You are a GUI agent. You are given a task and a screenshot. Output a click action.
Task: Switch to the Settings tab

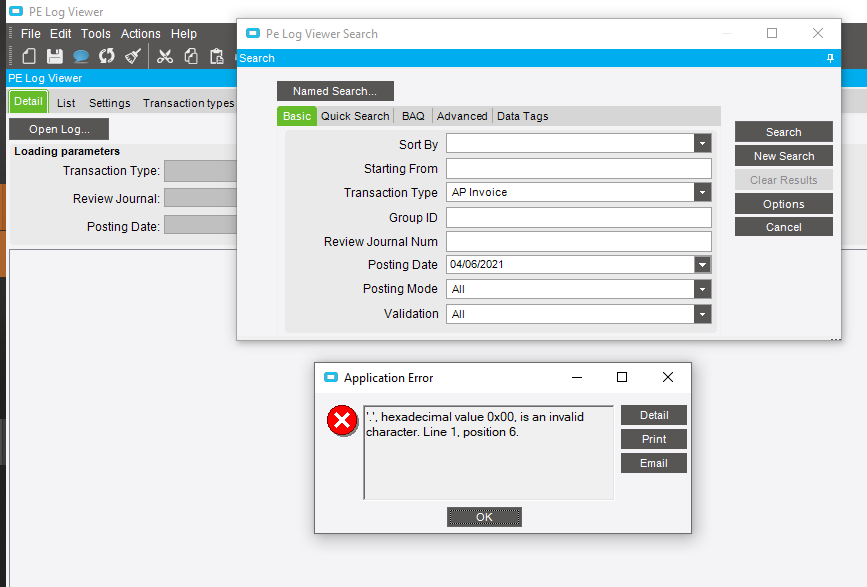(x=109, y=103)
